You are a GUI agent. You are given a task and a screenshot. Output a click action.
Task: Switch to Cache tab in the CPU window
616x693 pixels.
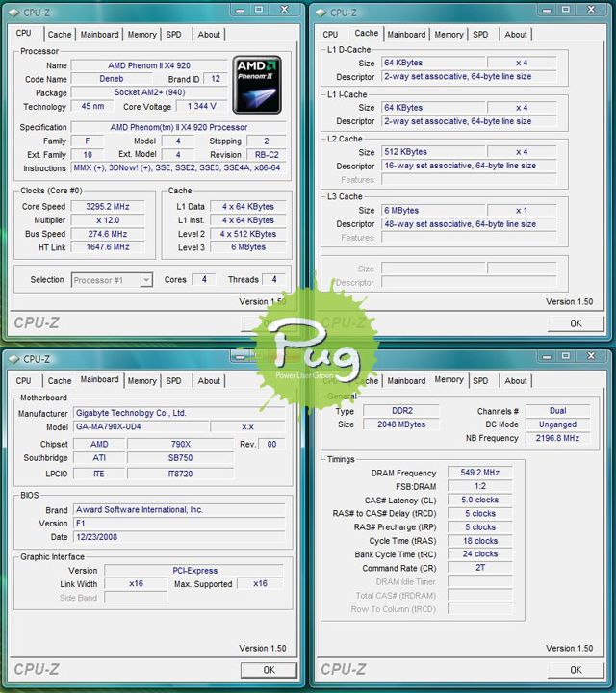[60, 35]
